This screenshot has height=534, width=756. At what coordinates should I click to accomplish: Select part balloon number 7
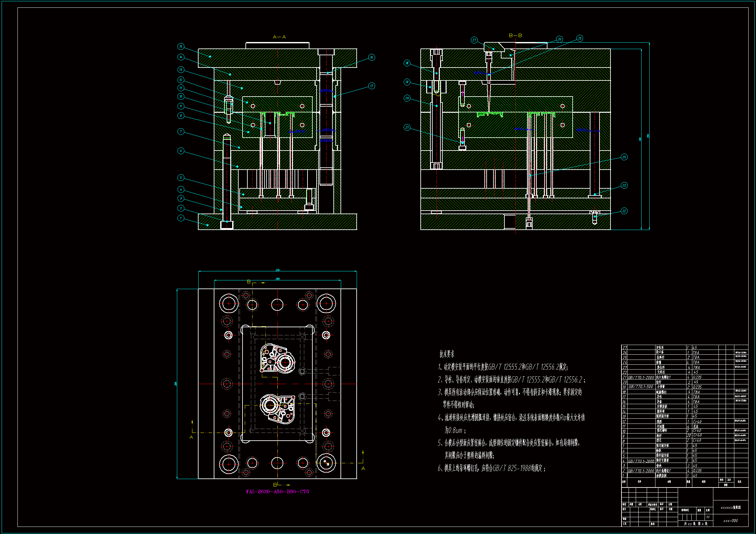click(x=180, y=131)
